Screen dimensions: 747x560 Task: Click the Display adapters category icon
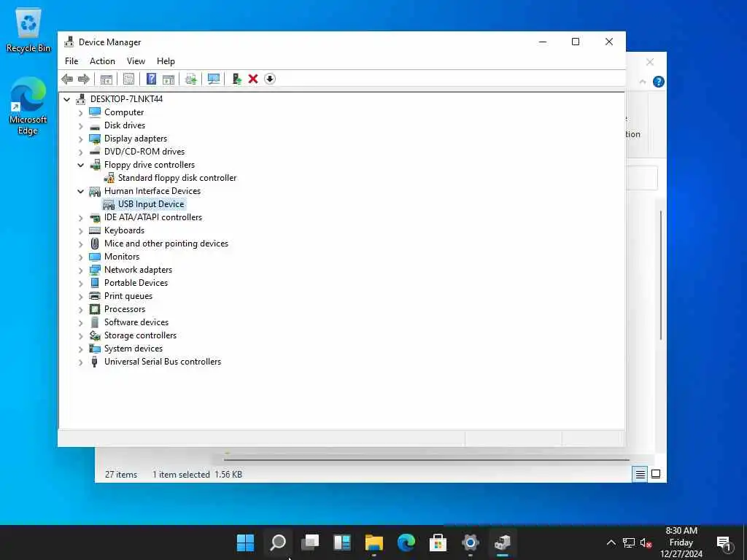tap(95, 139)
